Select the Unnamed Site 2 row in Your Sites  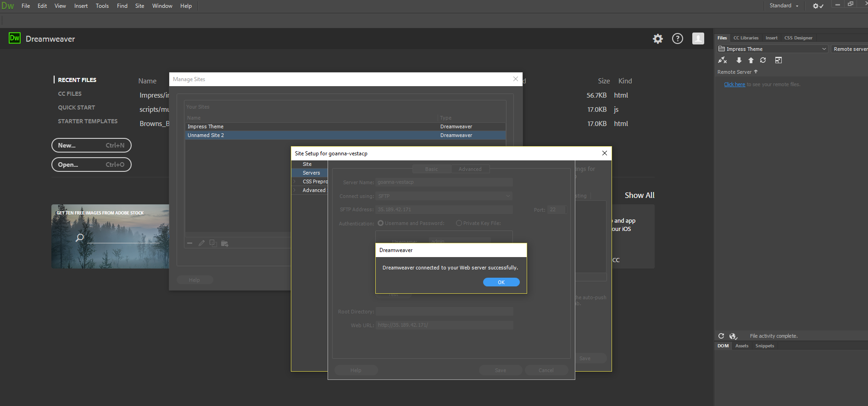tap(345, 135)
